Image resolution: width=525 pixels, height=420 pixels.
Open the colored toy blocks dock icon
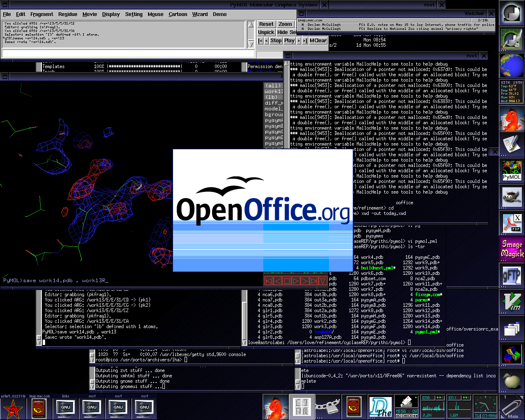pos(512,354)
